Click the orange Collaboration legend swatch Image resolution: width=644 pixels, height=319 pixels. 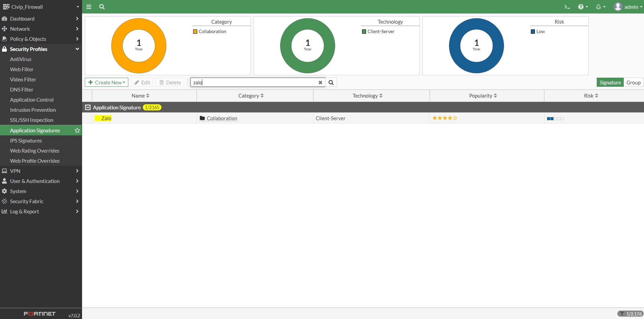click(195, 32)
